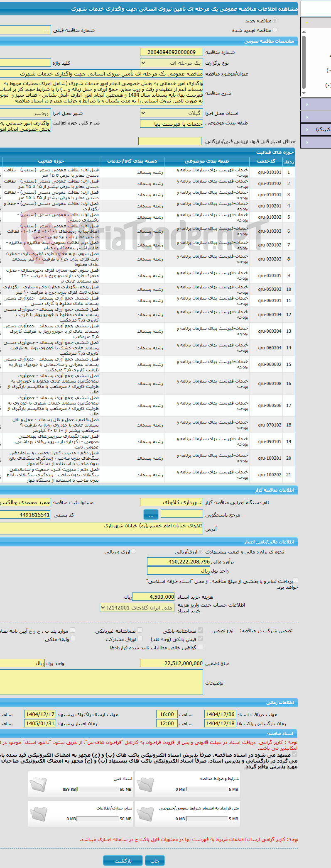The height and width of the screenshot is (868, 331).
Task: Click the 12:00 ساعت time field
Action: coord(167,723)
